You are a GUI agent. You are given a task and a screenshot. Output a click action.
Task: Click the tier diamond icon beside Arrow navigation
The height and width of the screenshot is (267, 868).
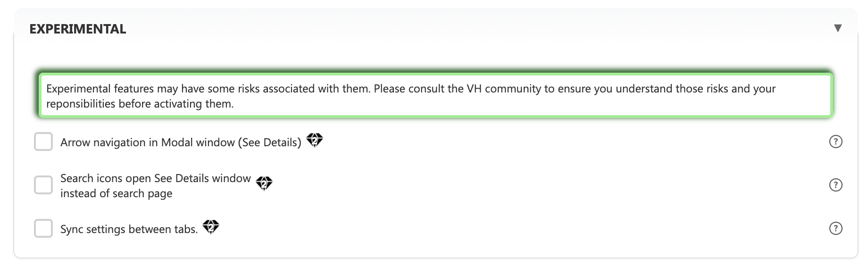click(315, 140)
